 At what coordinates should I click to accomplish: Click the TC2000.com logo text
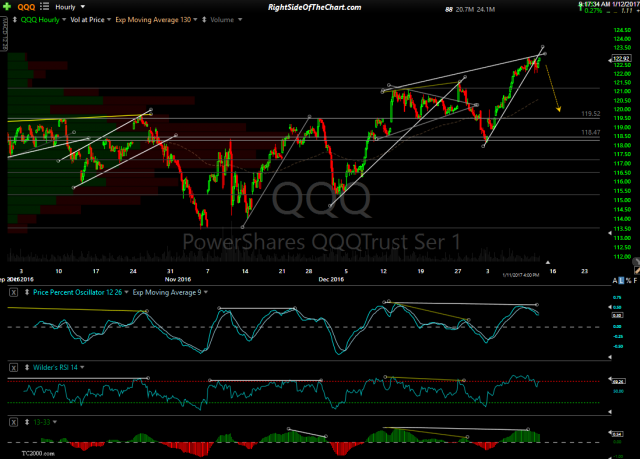click(38, 453)
